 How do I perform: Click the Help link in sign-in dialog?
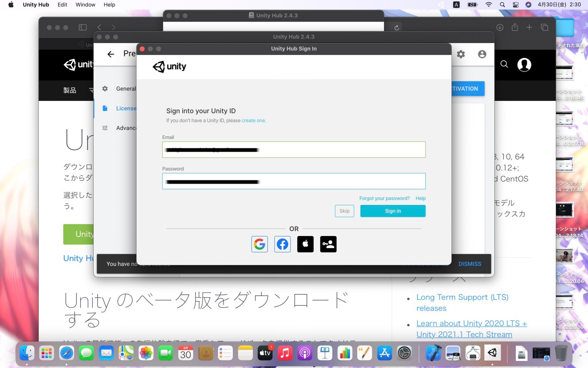click(x=421, y=198)
